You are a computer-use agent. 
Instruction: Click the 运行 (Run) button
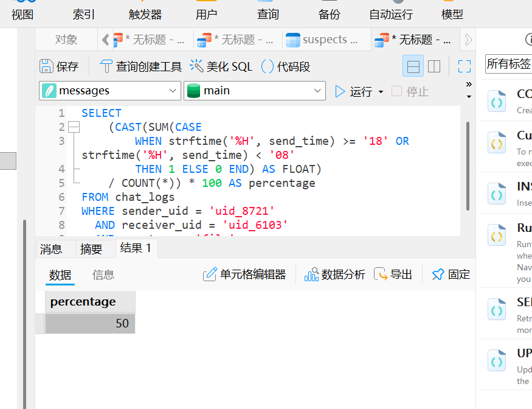(353, 92)
